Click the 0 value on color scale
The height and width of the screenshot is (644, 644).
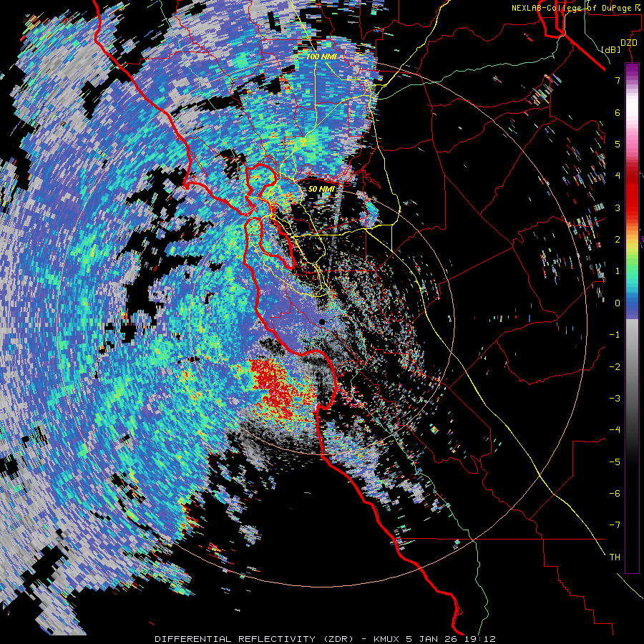point(618,303)
